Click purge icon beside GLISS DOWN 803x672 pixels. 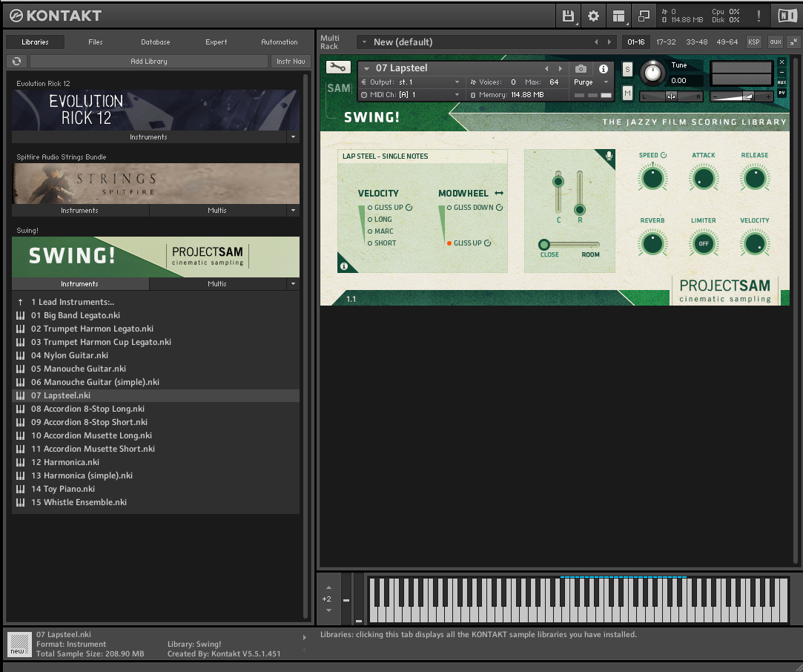499,208
